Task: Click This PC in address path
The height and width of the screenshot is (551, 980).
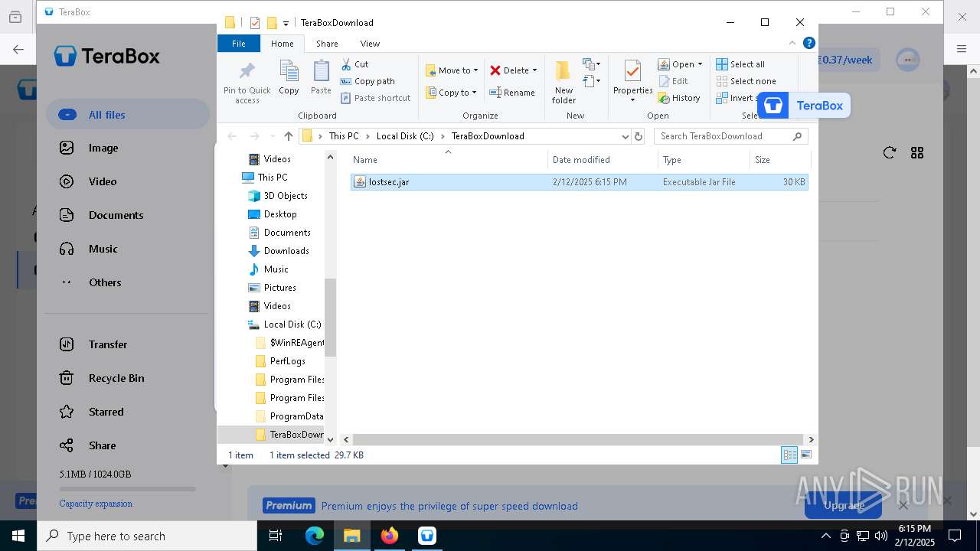Action: coord(343,136)
